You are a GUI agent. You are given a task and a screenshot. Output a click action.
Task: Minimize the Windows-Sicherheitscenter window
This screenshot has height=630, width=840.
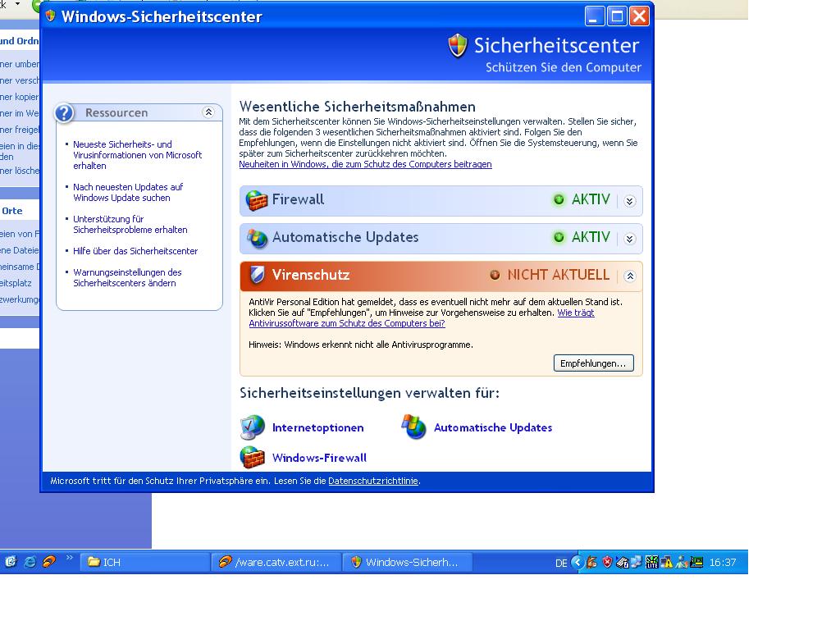[594, 16]
